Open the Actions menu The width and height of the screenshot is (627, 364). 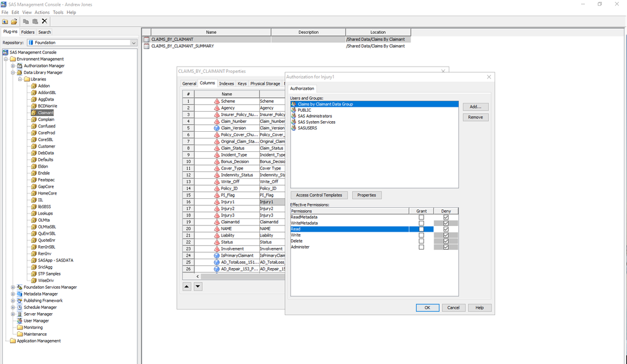coord(42,12)
